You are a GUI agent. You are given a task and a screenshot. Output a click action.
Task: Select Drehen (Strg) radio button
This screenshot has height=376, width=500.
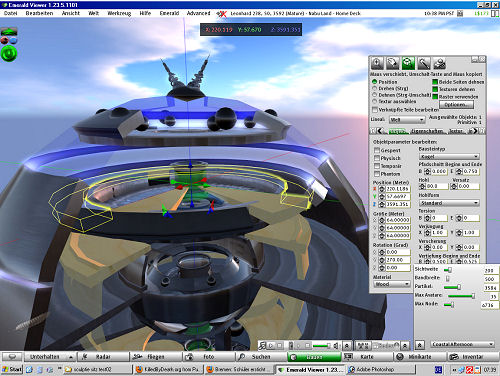[x=374, y=88]
